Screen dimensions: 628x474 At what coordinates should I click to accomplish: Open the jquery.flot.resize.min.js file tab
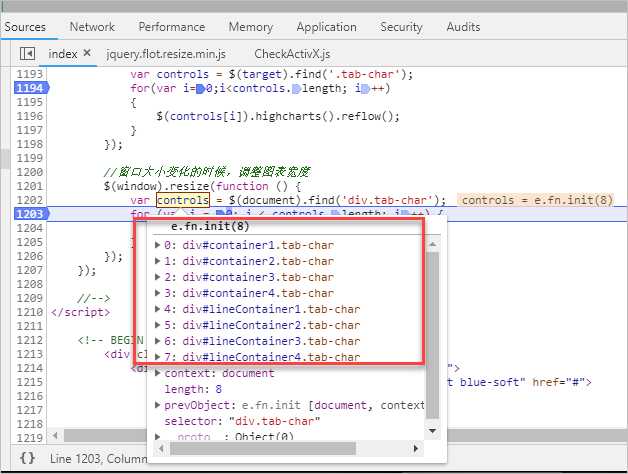point(166,54)
